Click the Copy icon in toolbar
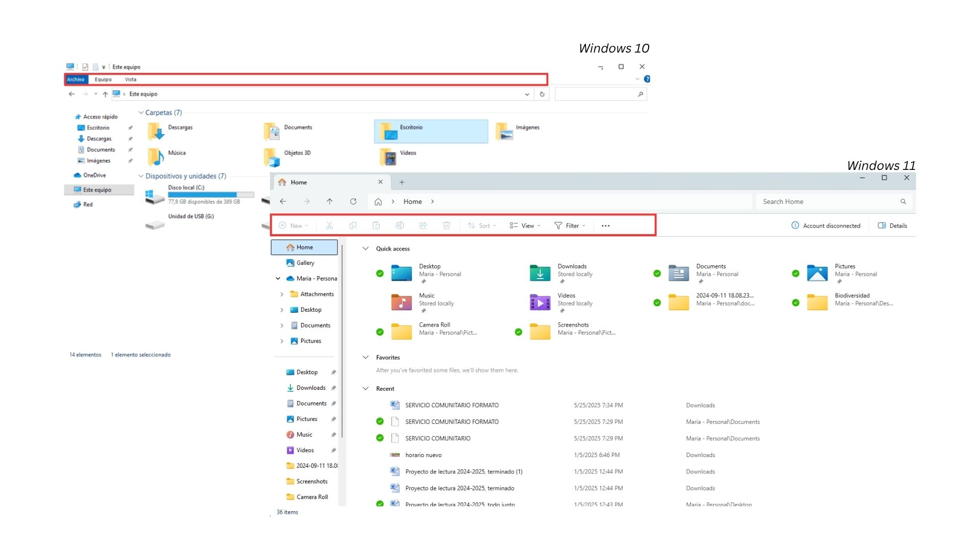980x551 pixels. click(x=353, y=226)
